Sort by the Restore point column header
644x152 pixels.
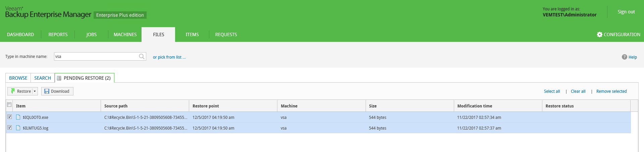(x=233, y=106)
